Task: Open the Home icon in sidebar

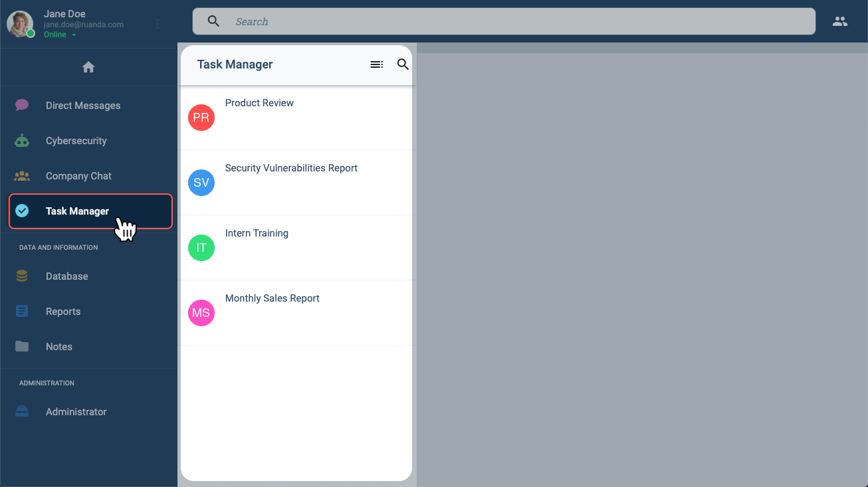Action: (88, 67)
